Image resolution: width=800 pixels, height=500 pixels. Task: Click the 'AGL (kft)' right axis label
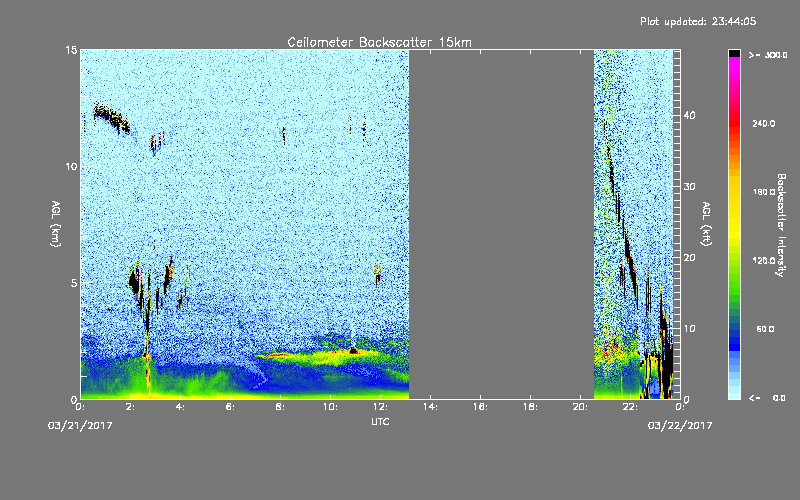[706, 223]
